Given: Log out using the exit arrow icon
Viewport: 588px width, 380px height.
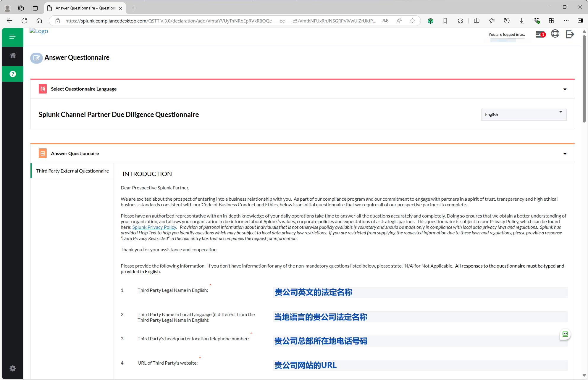Looking at the screenshot, I should tap(570, 34).
